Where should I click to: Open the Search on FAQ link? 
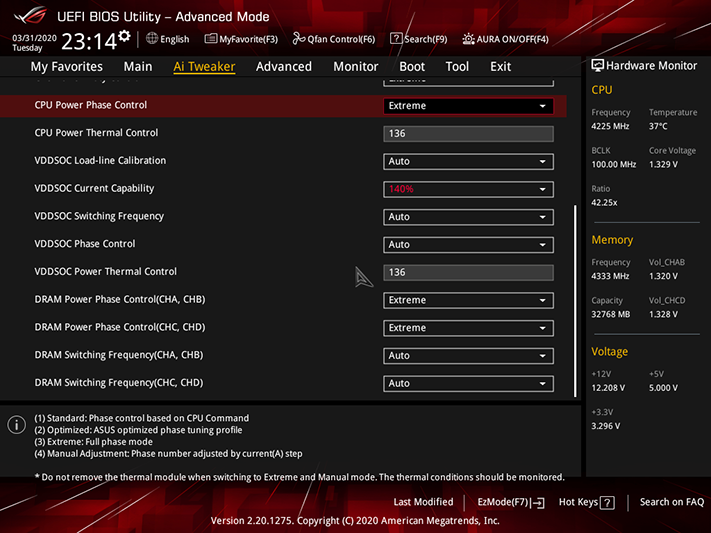tap(672, 502)
